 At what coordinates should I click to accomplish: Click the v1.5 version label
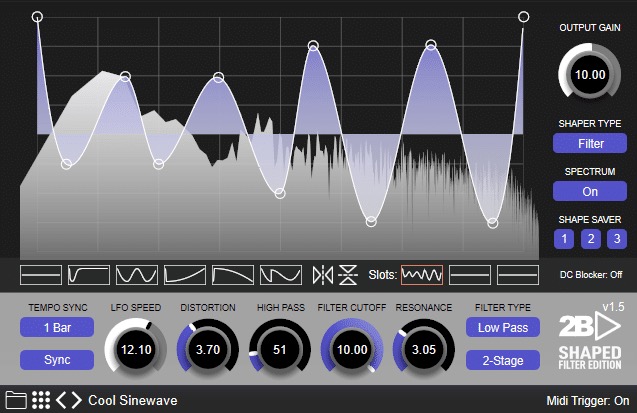pyautogui.click(x=613, y=307)
